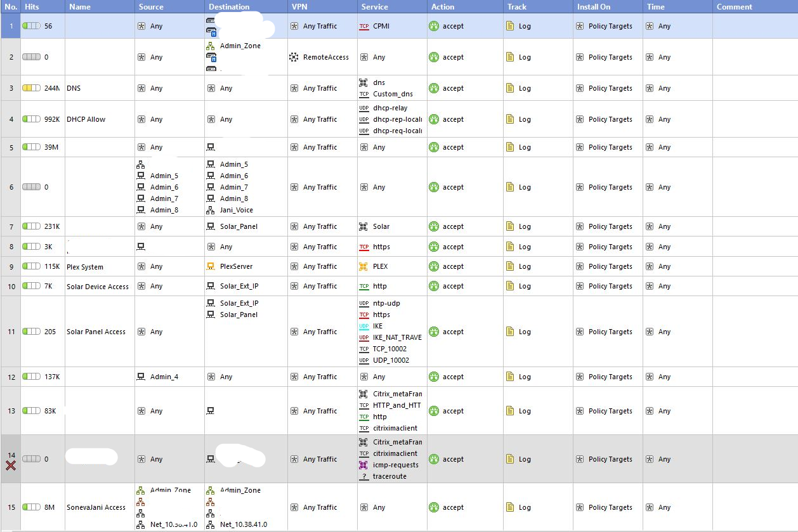Sort by the Hits column header
The image size is (798, 532).
pos(32,7)
